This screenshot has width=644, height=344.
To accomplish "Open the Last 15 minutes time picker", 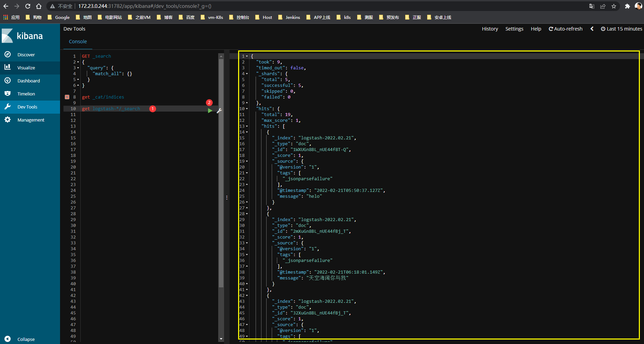I will (621, 29).
